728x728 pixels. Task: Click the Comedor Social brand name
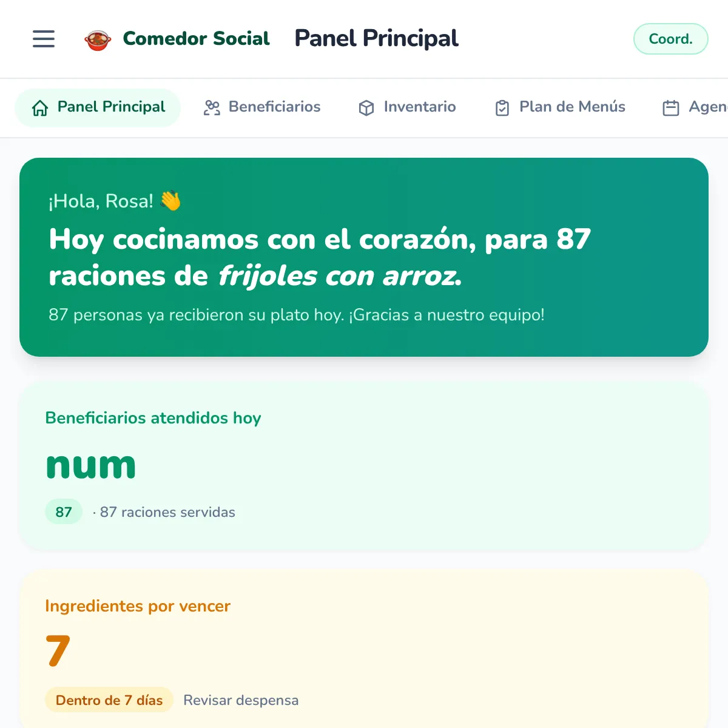click(x=196, y=39)
